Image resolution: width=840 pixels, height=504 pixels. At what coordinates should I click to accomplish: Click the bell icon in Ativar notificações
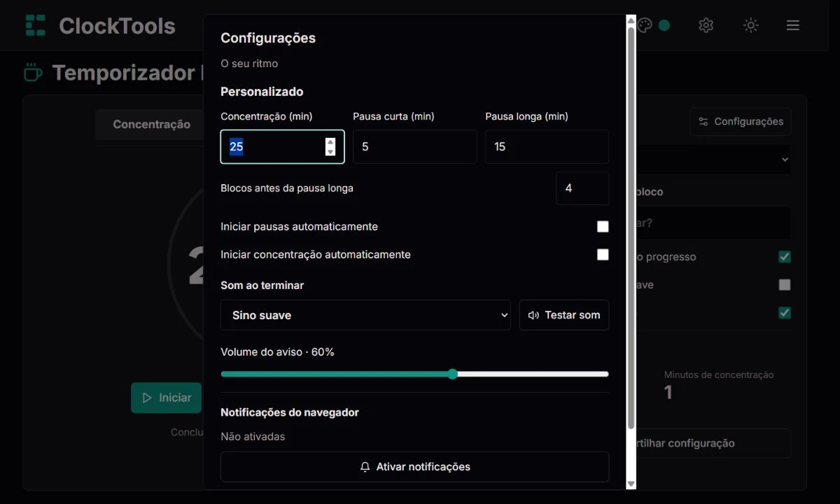(365, 467)
